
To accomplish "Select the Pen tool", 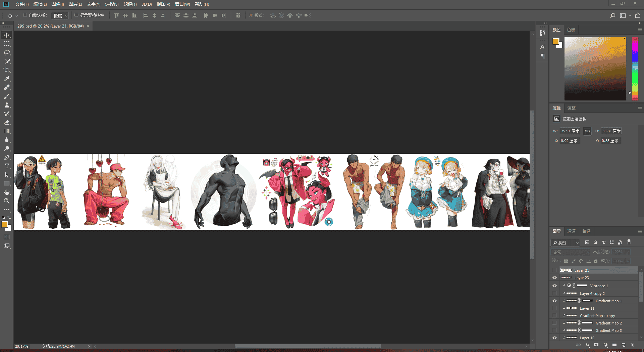I will (7, 158).
